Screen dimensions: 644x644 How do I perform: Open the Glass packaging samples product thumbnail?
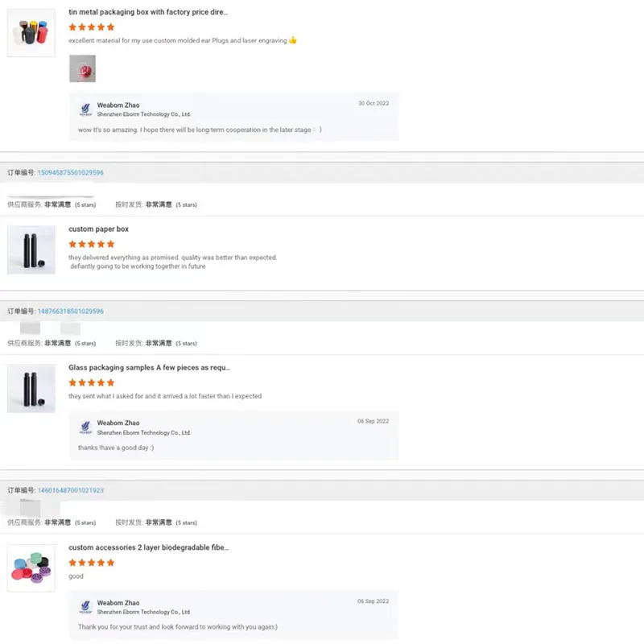pyautogui.click(x=31, y=388)
